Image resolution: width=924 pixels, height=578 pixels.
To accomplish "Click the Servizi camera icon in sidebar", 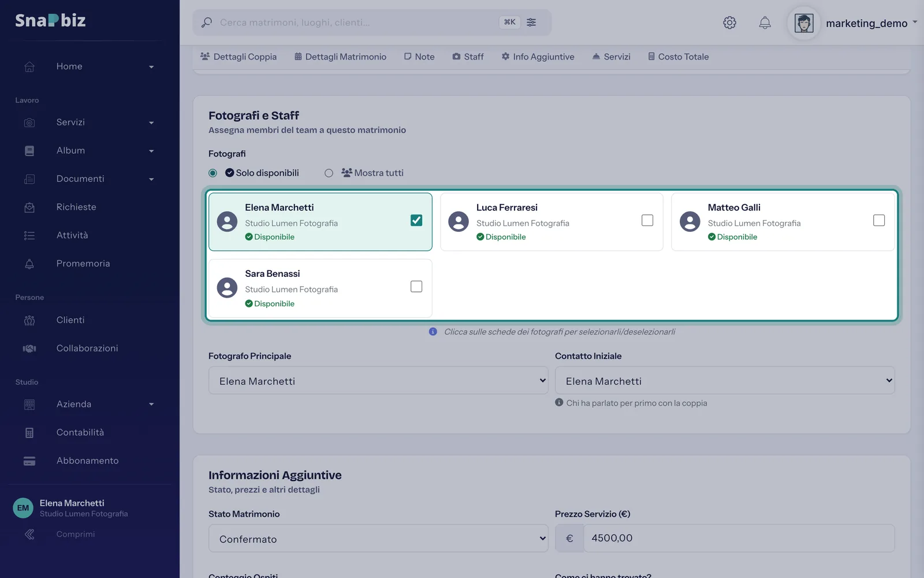I will tap(29, 123).
